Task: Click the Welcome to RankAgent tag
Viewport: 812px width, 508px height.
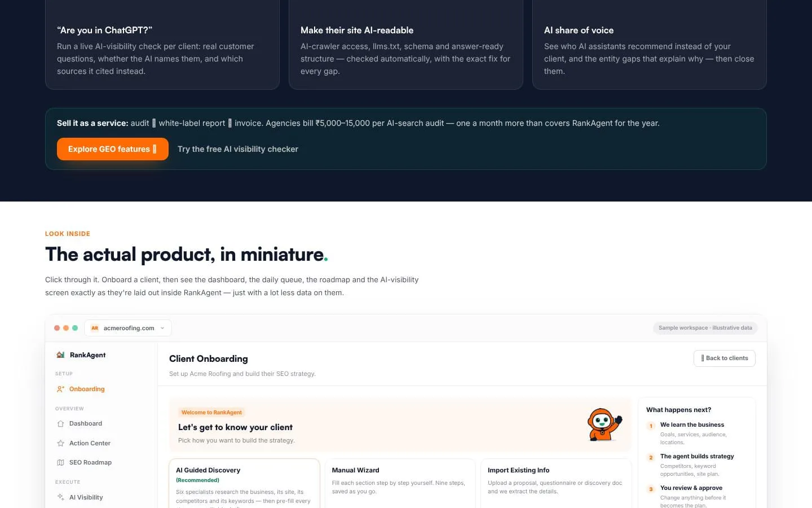Action: pos(211,413)
